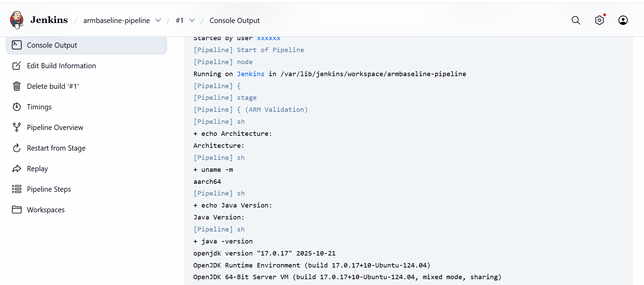Open the search magnifier icon
This screenshot has width=644, height=285.
point(576,20)
